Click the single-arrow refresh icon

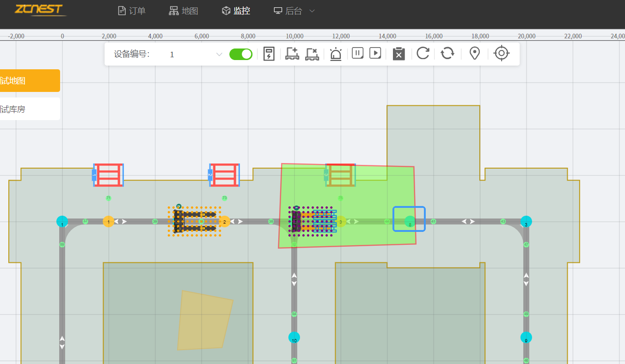click(x=423, y=53)
